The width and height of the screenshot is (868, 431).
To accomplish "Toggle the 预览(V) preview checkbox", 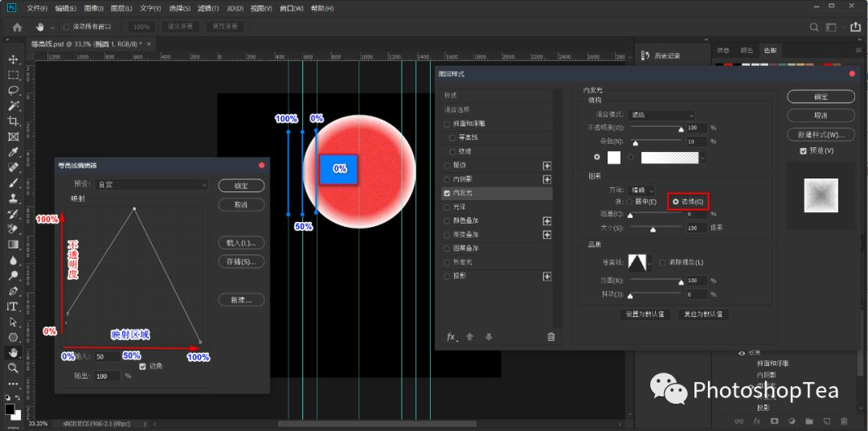I will click(x=803, y=151).
